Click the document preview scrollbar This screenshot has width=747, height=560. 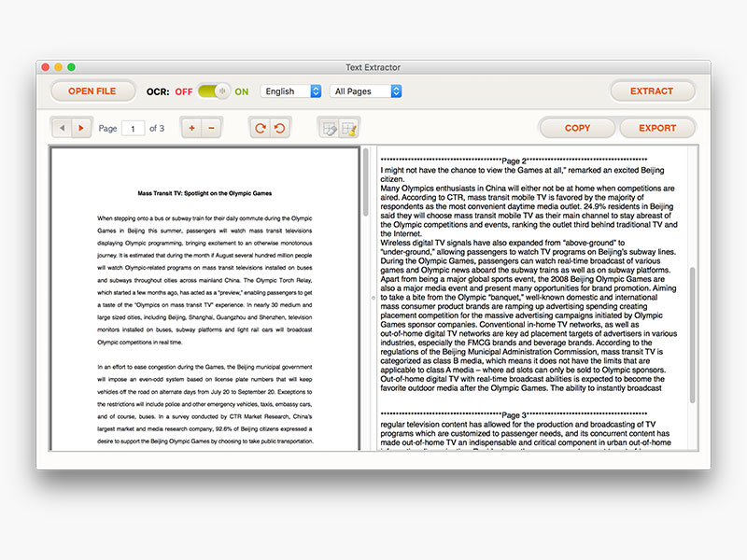[365, 182]
